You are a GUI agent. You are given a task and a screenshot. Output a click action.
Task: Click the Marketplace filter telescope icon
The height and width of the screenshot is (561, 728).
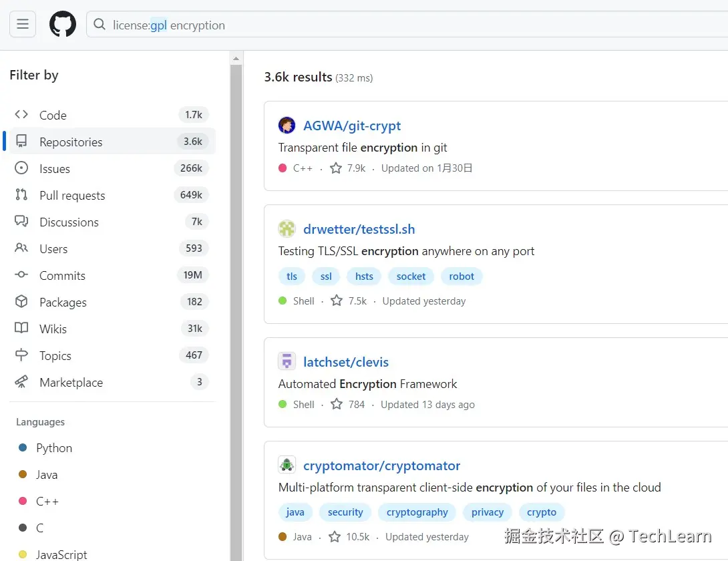21,382
